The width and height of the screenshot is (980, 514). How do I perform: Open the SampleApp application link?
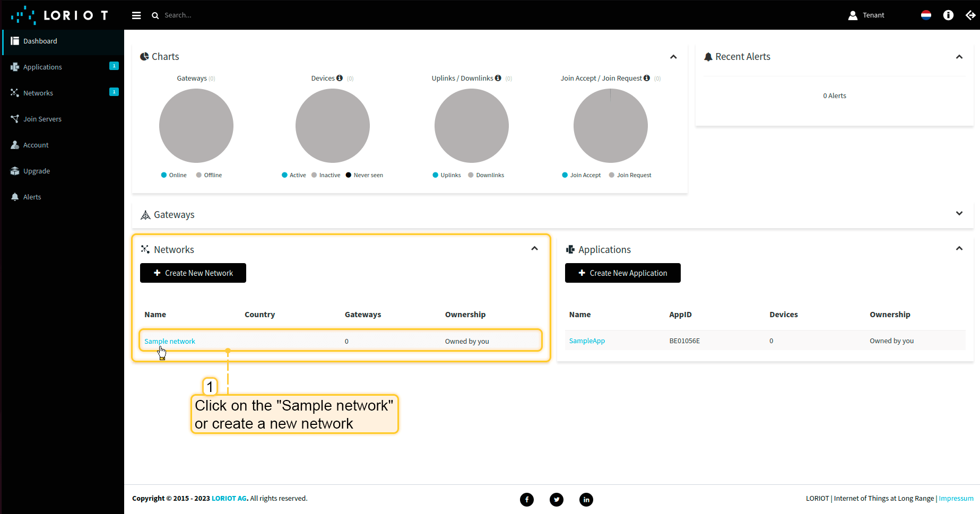pos(587,341)
